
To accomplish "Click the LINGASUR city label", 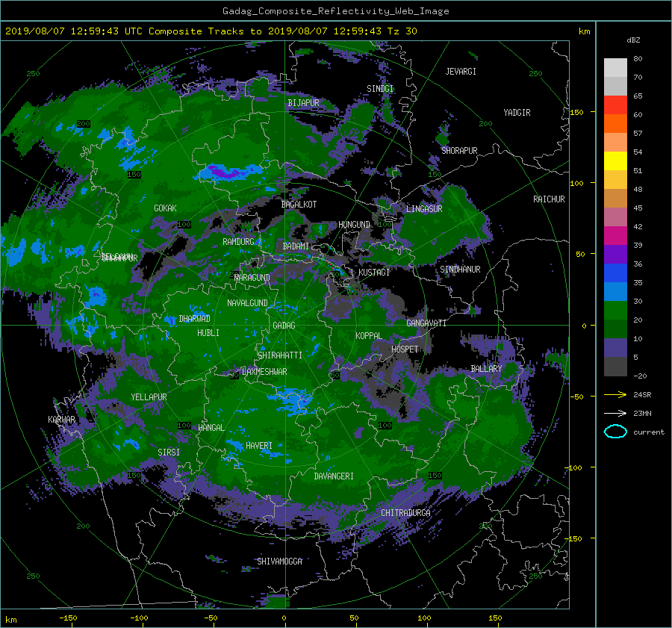I will (424, 209).
